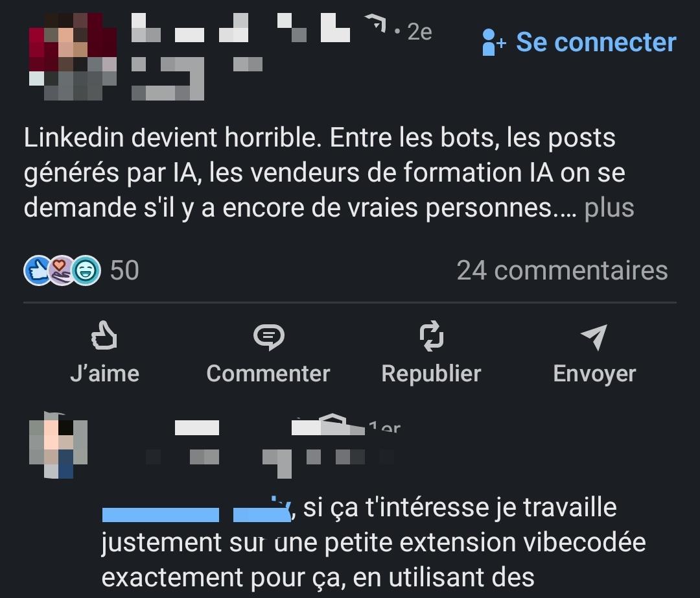This screenshot has height=598, width=700.
Task: Expand post text with "plus"
Action: 609,208
